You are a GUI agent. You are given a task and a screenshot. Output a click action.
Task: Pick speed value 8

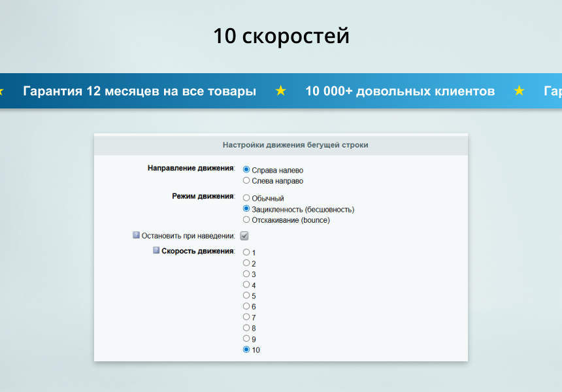[246, 327]
